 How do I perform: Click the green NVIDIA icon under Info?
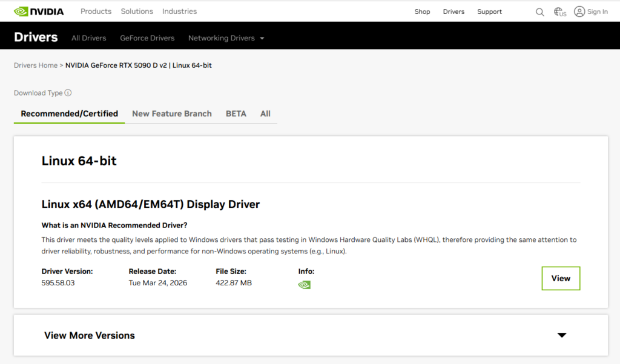click(x=305, y=284)
